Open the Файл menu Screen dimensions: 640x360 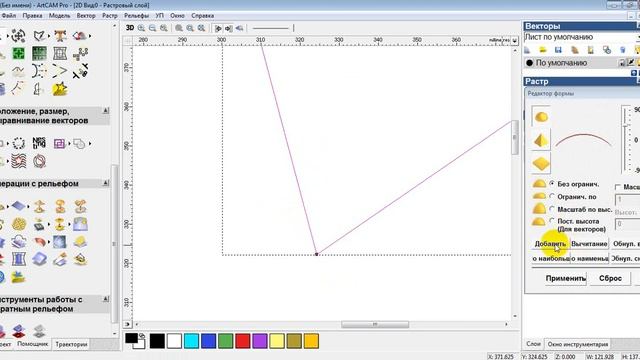click(x=8, y=16)
